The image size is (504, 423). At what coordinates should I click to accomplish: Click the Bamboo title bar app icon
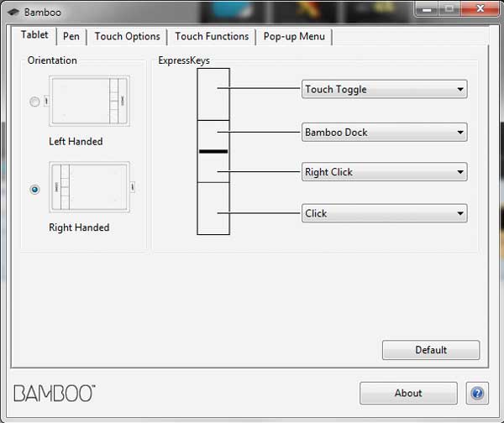pyautogui.click(x=13, y=13)
